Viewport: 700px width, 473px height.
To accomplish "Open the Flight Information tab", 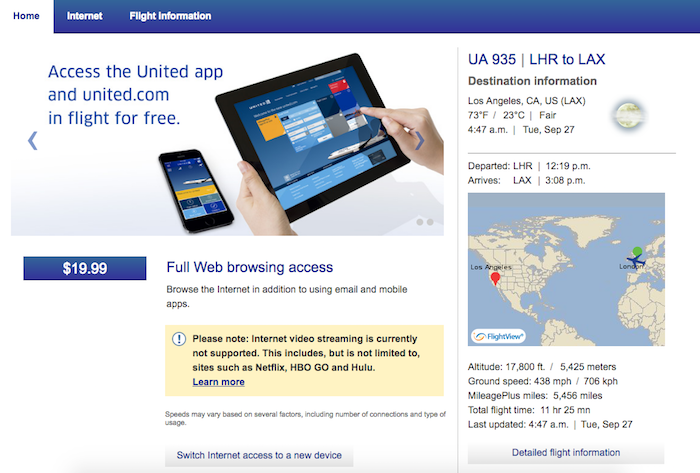I will [170, 16].
